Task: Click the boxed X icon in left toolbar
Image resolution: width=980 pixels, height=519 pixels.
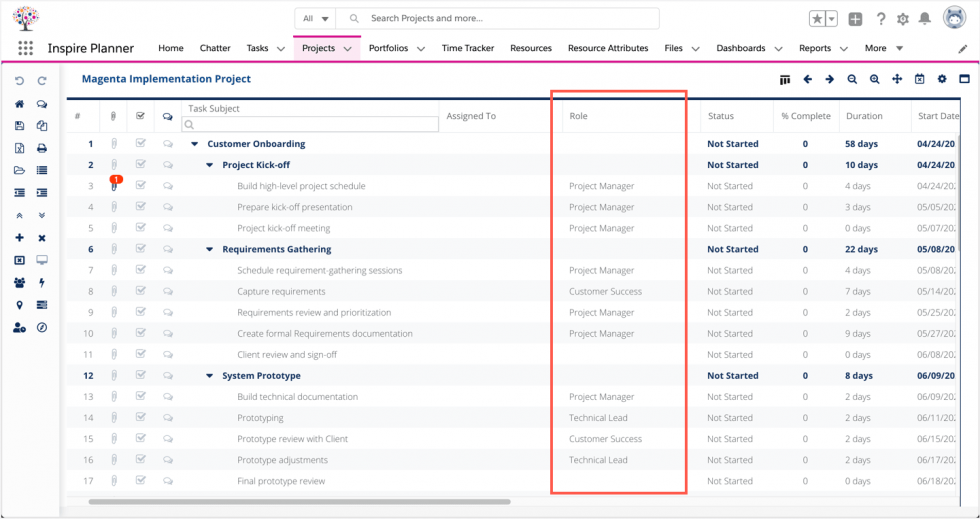Action: [19, 260]
